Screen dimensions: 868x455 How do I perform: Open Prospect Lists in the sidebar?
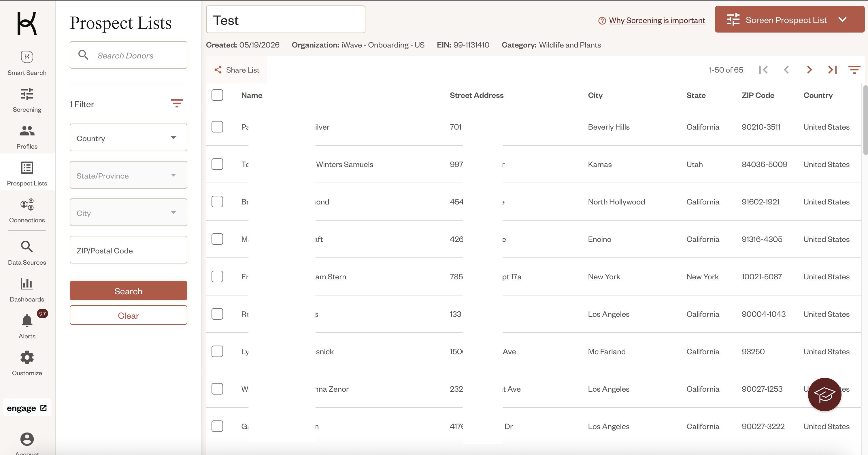[27, 173]
